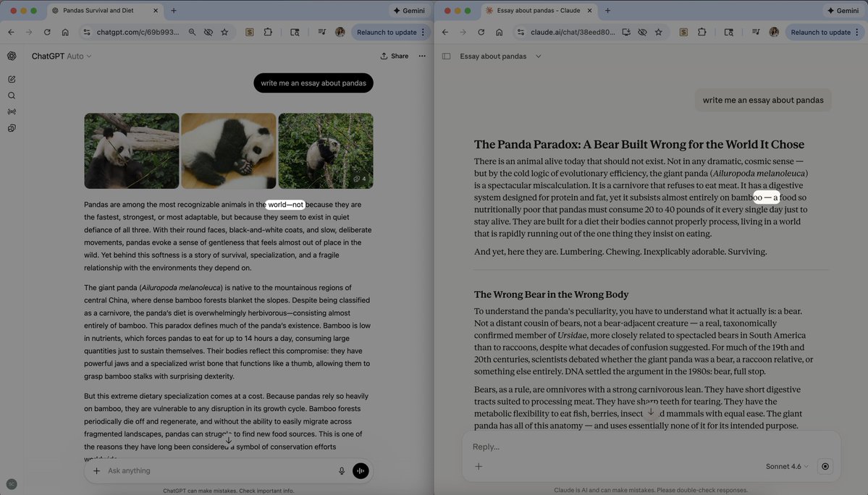Click the 'write me an essay about pandas' bubble in Claude
This screenshot has height=495, width=868.
click(x=763, y=100)
